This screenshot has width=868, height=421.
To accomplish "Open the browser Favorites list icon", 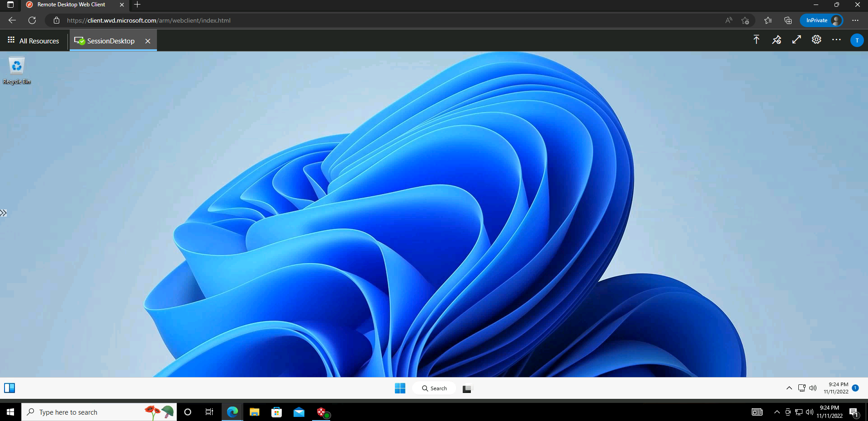I will pos(768,20).
